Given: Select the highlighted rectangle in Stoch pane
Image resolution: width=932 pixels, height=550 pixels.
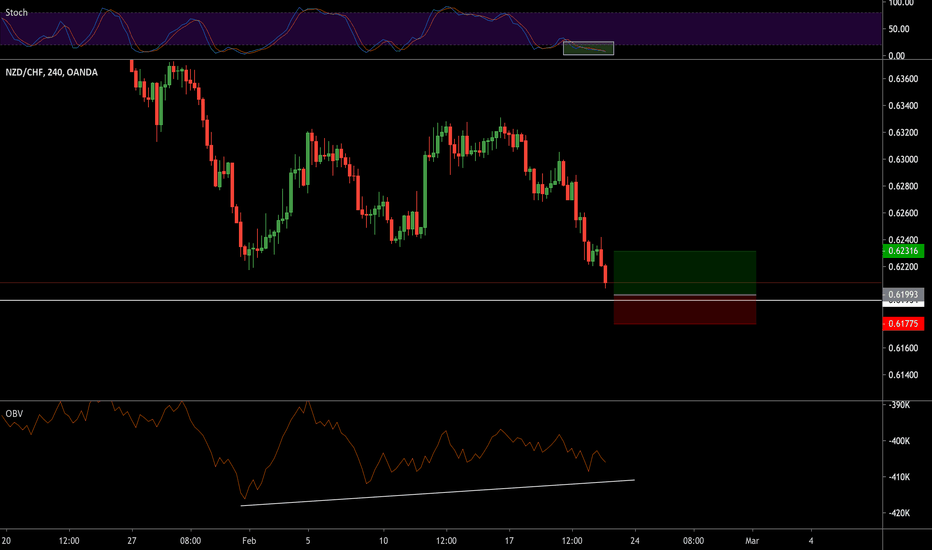Looking at the screenshot, I should pyautogui.click(x=588, y=48).
